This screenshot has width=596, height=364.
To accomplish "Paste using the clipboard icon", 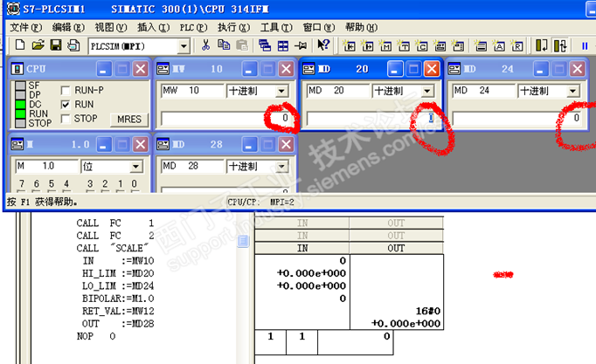I will [242, 45].
